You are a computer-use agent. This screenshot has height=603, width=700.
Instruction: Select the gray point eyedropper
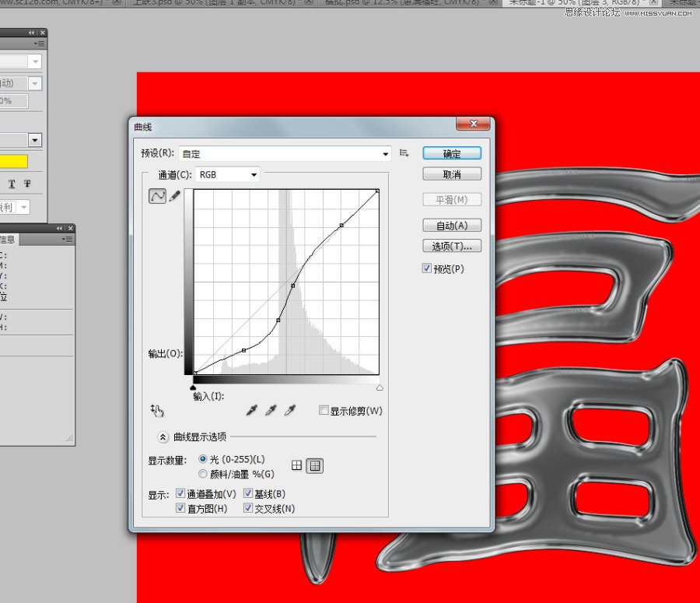pos(270,410)
